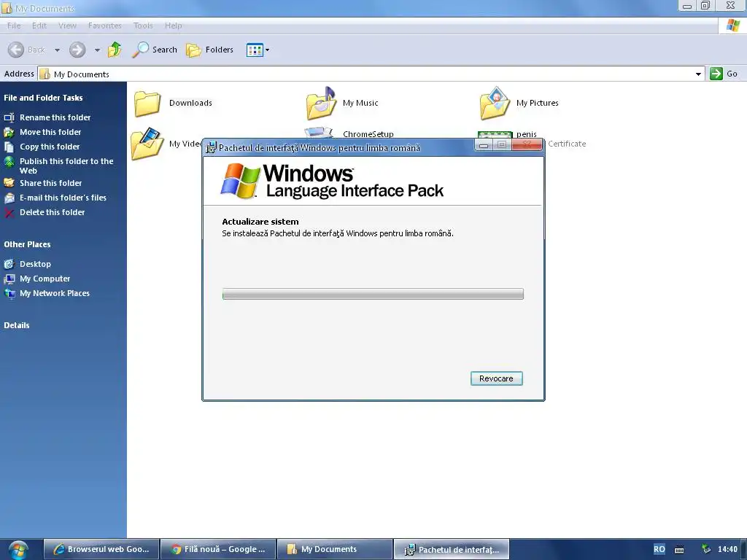
Task: Select the My Pictures folder icon
Action: (495, 104)
